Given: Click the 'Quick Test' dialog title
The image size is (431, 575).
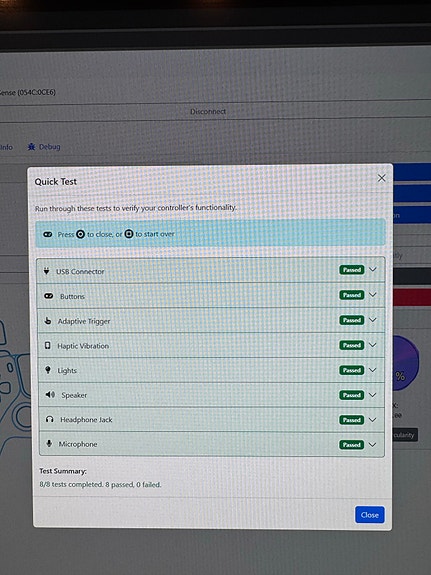Looking at the screenshot, I should (55, 182).
